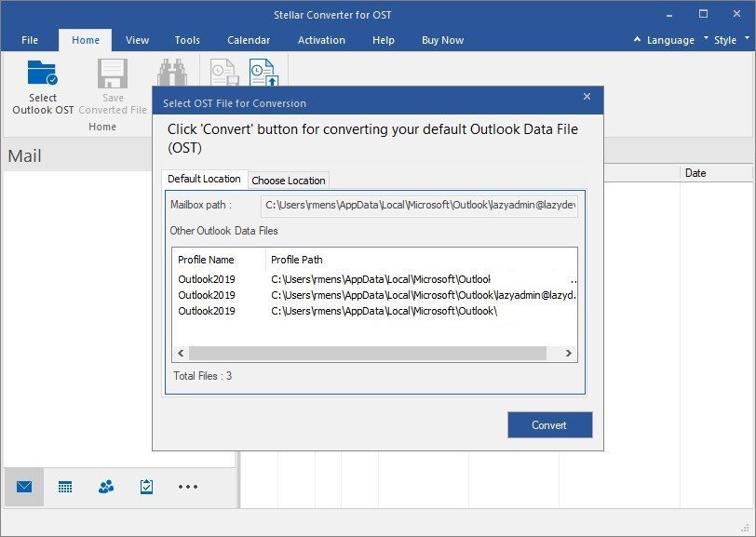Select the profile row with lazyadmin@lazyd path
The height and width of the screenshot is (537, 756).
[374, 295]
